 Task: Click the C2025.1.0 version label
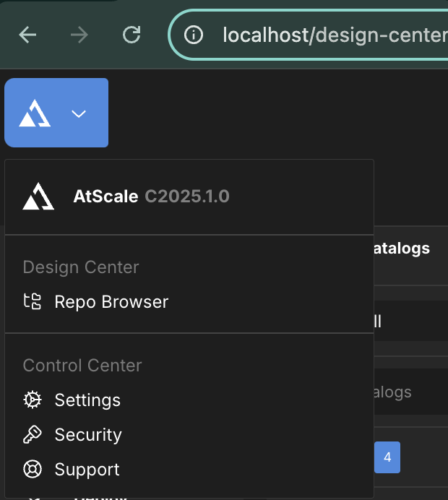click(x=187, y=197)
